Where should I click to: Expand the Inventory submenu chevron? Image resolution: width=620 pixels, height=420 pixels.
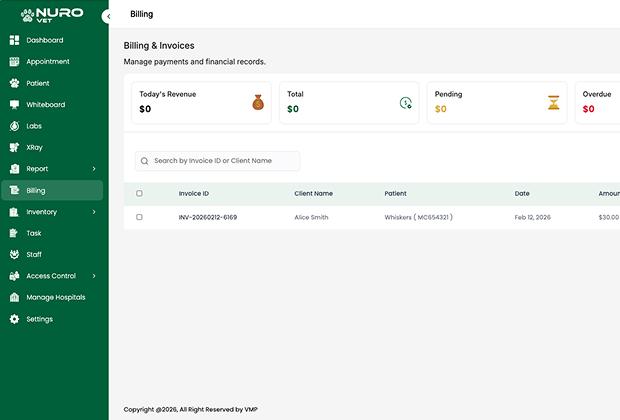94,212
